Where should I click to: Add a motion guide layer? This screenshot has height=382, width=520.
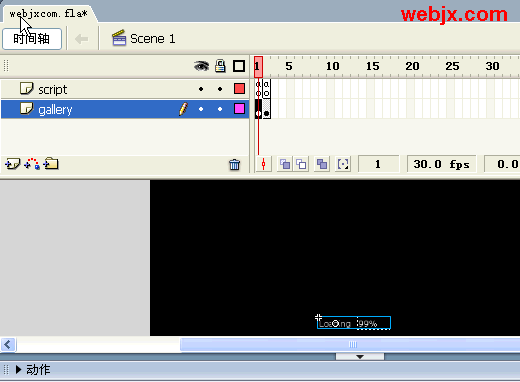point(32,164)
